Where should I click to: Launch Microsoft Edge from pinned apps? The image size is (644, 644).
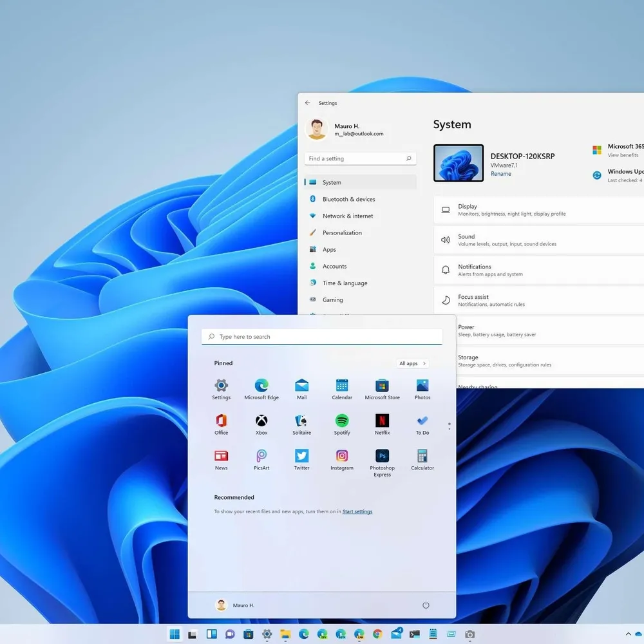point(261,389)
